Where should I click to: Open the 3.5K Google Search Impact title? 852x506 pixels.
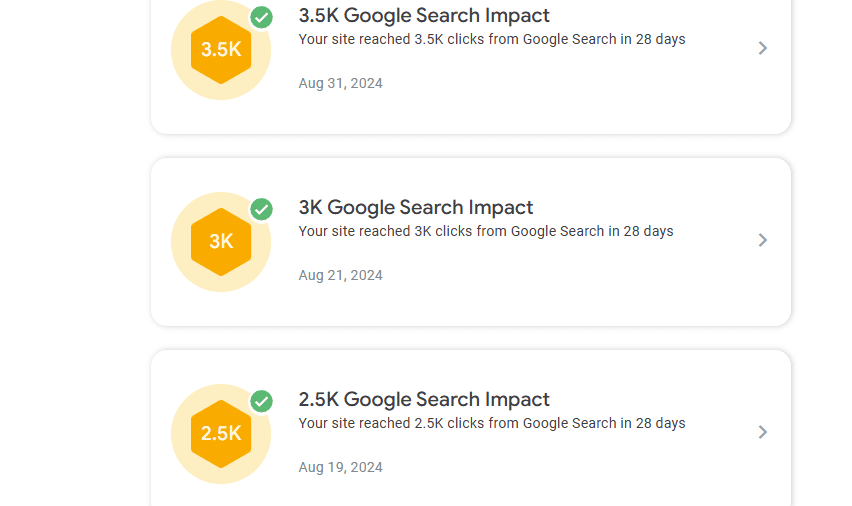[x=424, y=15]
